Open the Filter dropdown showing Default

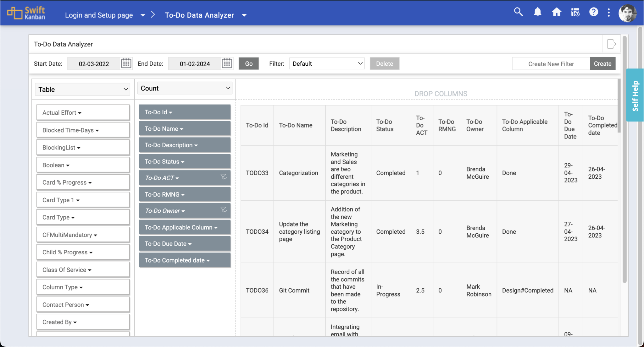click(x=326, y=63)
